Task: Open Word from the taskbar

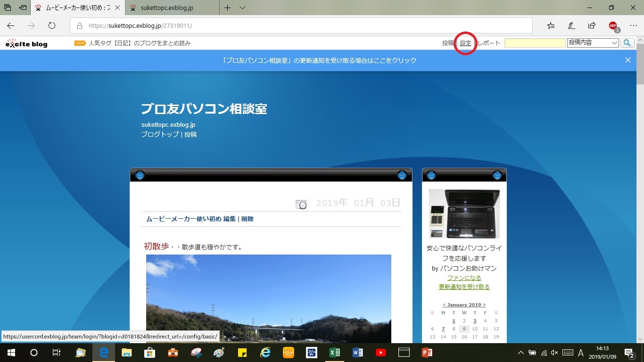Action: tap(358, 353)
